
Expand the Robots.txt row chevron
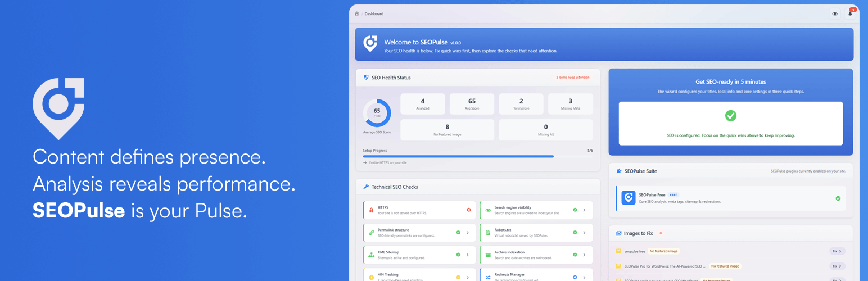point(585,232)
